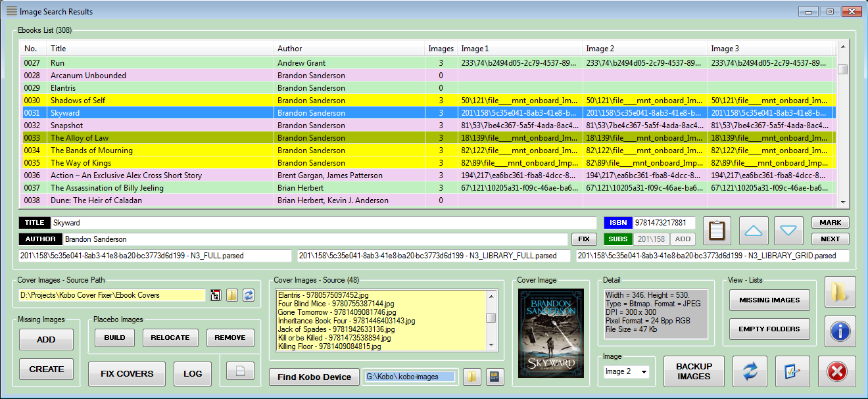The width and height of the screenshot is (868, 399).
Task: Browse source path with small folder icon
Action: (x=231, y=295)
